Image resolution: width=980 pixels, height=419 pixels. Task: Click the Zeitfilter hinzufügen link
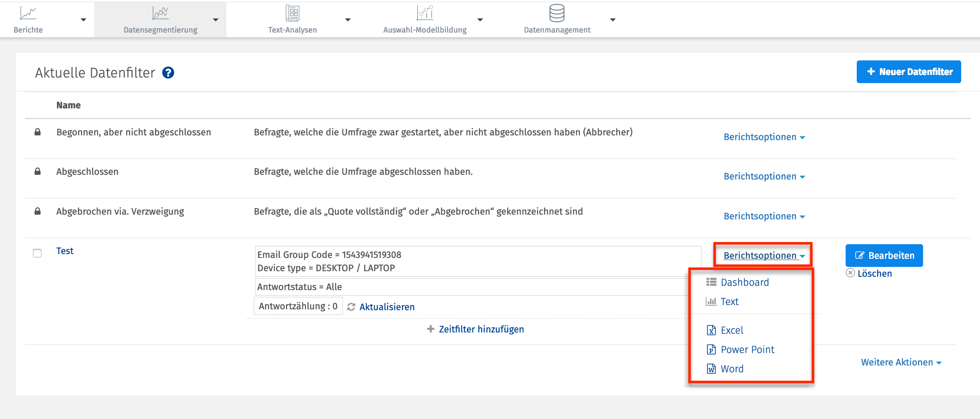tap(481, 329)
